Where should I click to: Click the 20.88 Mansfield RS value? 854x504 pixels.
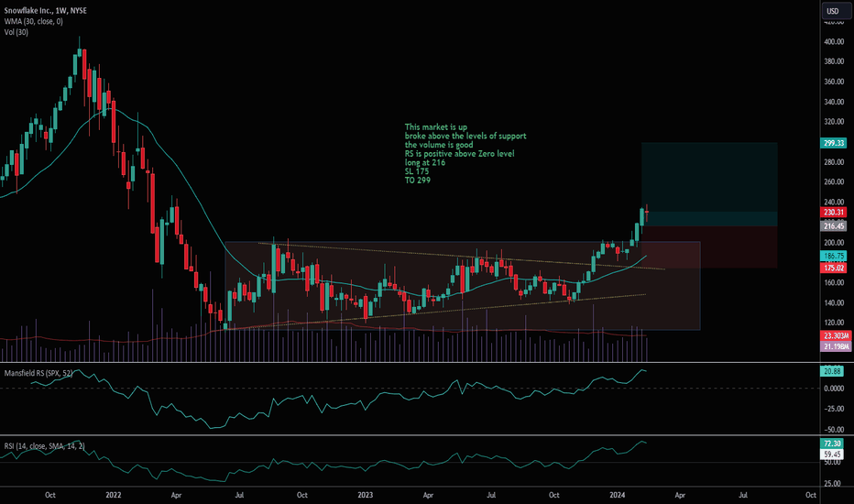click(x=832, y=371)
